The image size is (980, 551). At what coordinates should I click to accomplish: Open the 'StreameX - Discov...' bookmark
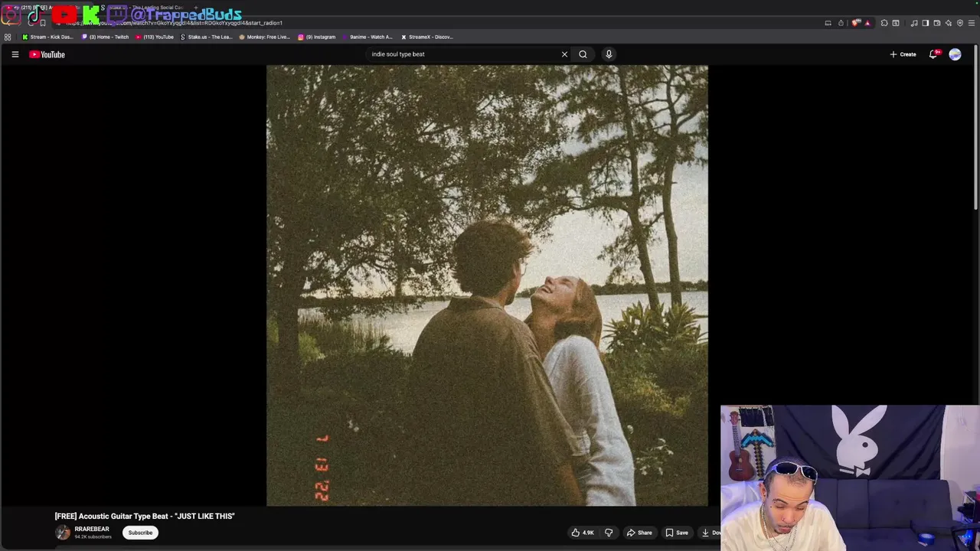pyautogui.click(x=427, y=37)
